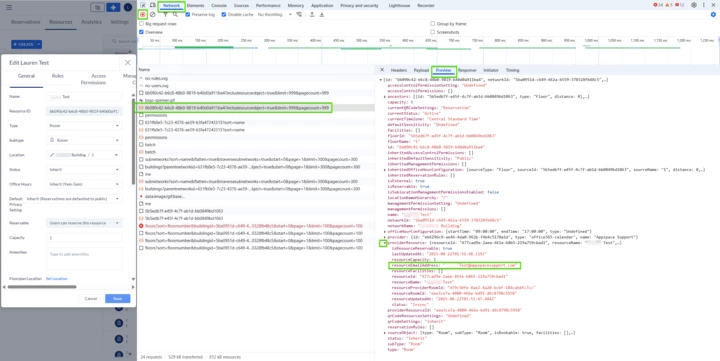Open the Location dropdown
This screenshot has width=720, height=361.
pyautogui.click(x=84, y=155)
